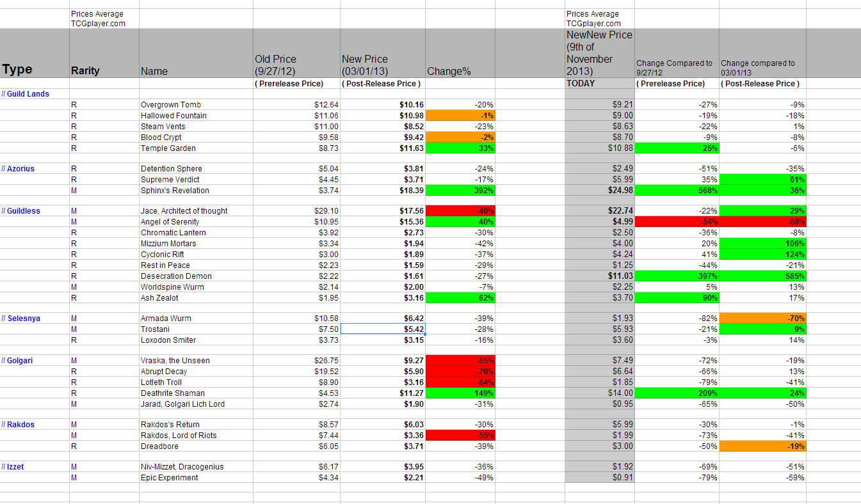Screen dimensions: 861x504
Task: Click the NewNew Price header cell
Action: (x=599, y=53)
